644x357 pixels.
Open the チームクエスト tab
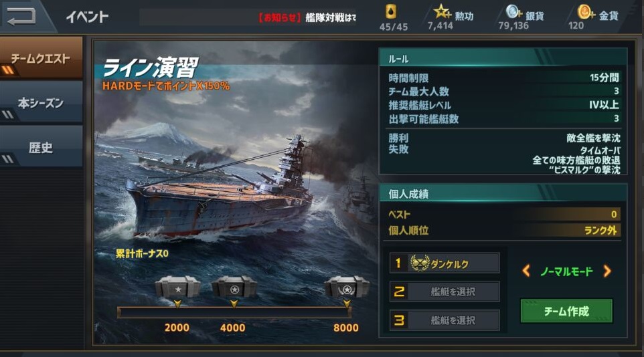tap(41, 58)
